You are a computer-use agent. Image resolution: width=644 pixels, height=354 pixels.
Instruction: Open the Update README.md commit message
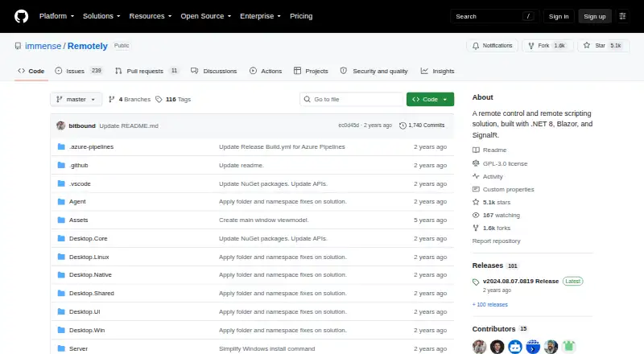129,126
